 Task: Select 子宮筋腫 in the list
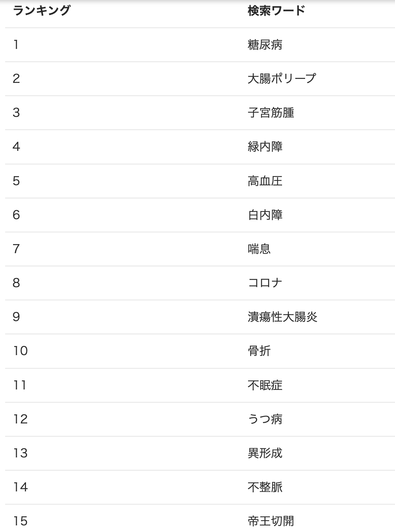click(x=271, y=113)
